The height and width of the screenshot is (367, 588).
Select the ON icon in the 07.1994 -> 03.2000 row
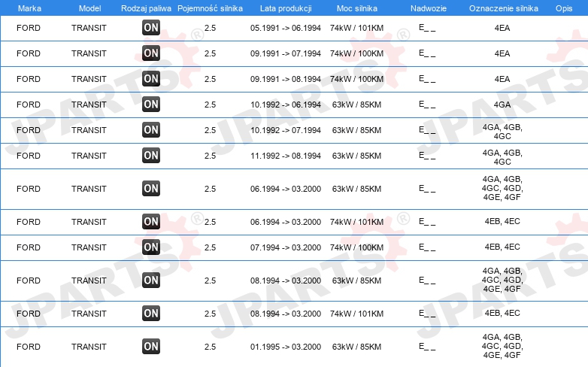tap(150, 247)
